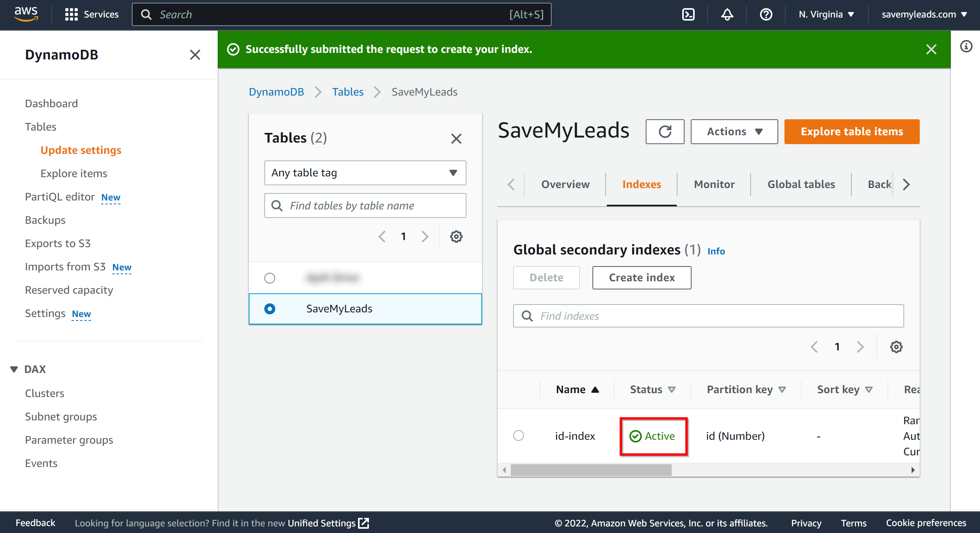Sort indexes by Name column
The height and width of the screenshot is (533, 980).
click(x=577, y=389)
